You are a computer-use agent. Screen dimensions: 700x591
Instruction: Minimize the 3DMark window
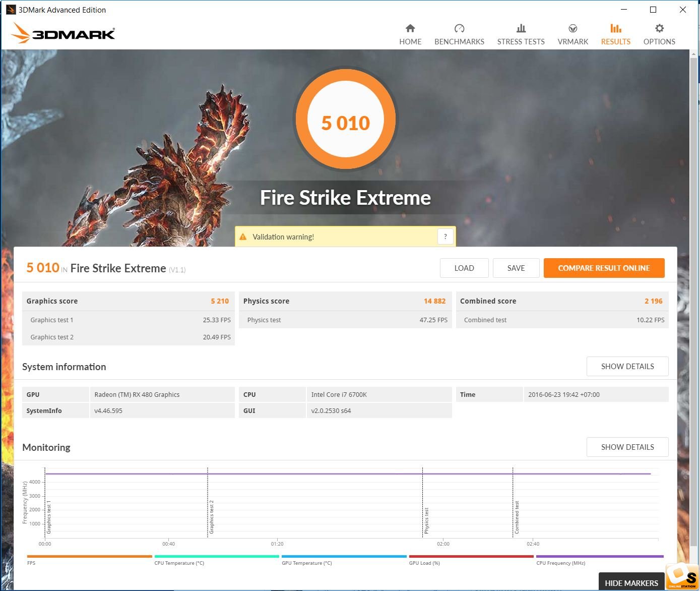pos(624,10)
